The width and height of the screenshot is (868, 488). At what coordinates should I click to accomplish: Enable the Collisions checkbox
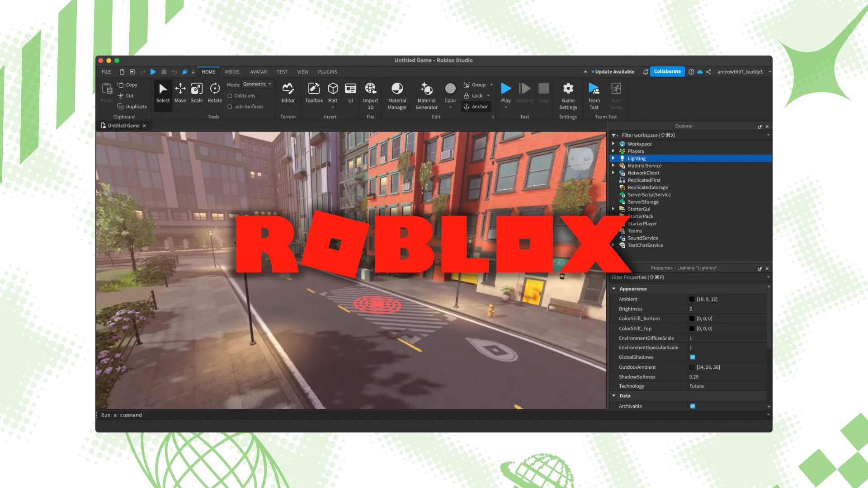point(230,96)
